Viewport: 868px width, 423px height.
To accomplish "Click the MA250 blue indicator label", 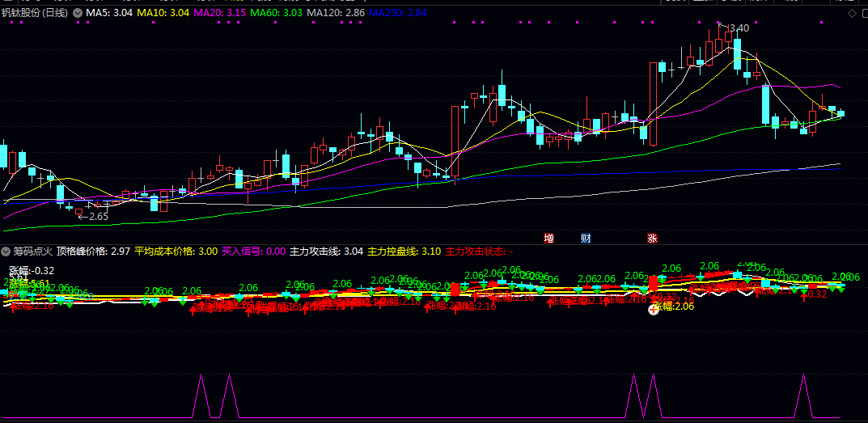I will (x=397, y=14).
